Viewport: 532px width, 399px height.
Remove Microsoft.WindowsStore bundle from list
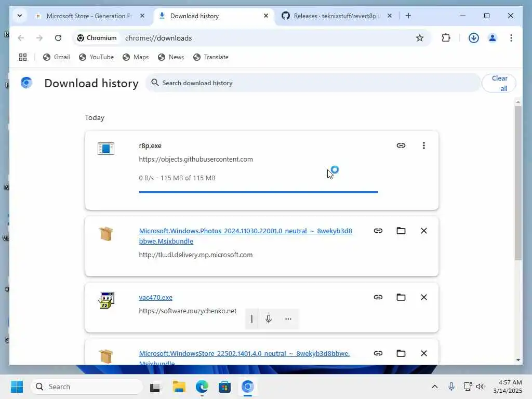click(424, 353)
